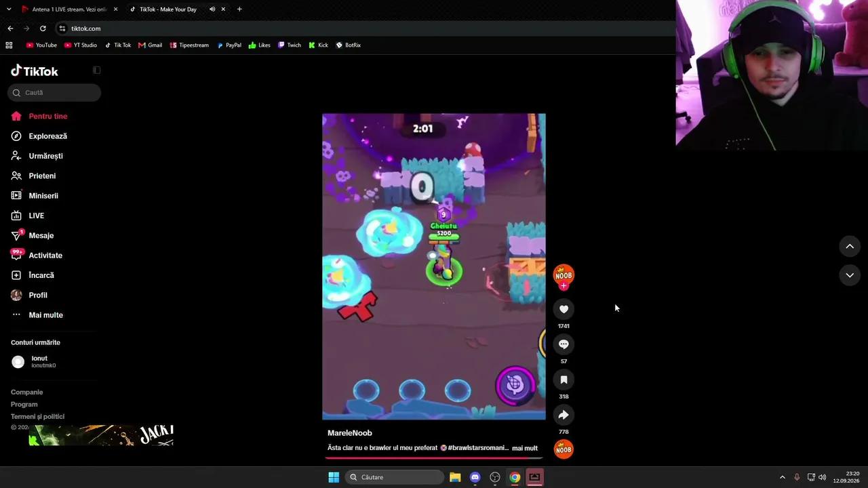This screenshot has height=488, width=868.
Task: Open site information icon in address bar
Action: click(62, 28)
